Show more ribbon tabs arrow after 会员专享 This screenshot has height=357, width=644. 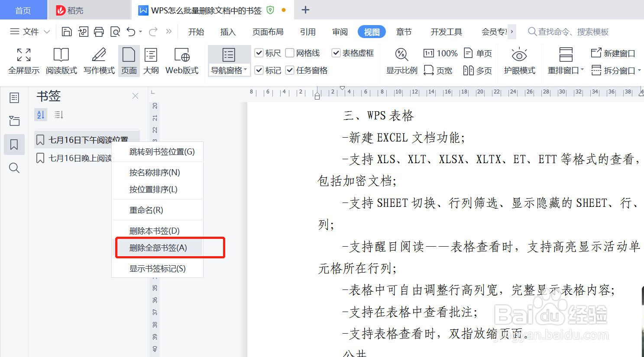pyautogui.click(x=512, y=32)
